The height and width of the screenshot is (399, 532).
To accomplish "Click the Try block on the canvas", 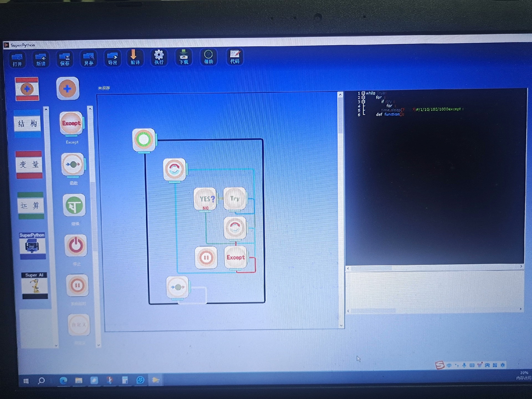I will tap(235, 199).
